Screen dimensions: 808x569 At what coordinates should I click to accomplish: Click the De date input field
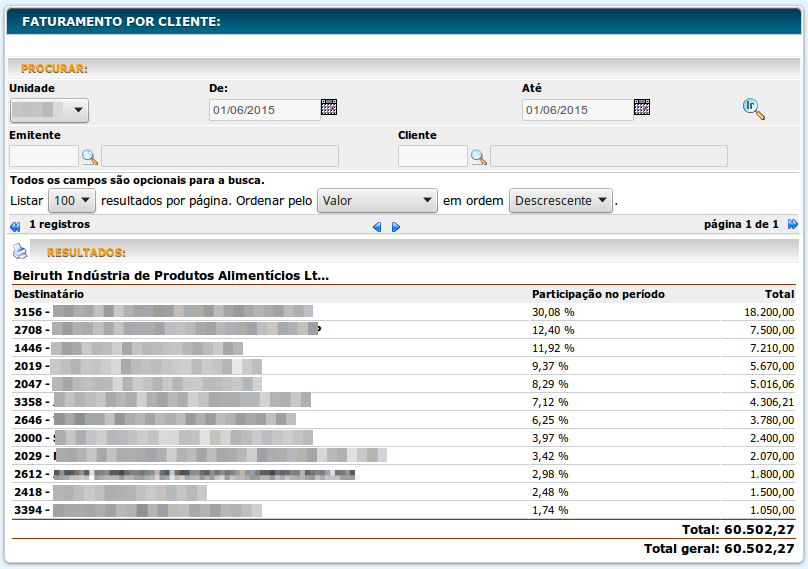pos(264,110)
